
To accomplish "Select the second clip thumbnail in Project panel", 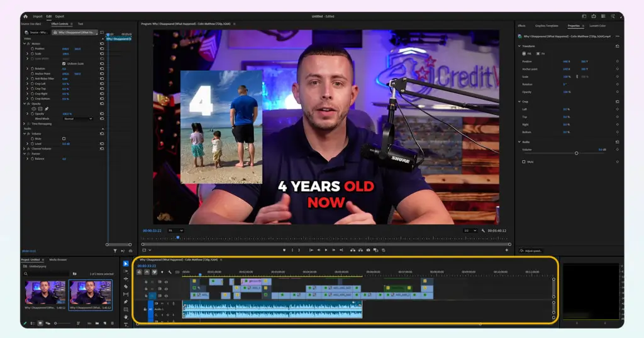I will [89, 293].
